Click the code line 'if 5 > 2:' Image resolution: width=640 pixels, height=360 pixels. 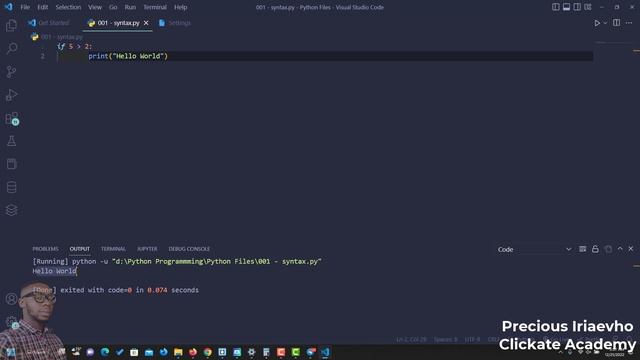click(x=74, y=47)
